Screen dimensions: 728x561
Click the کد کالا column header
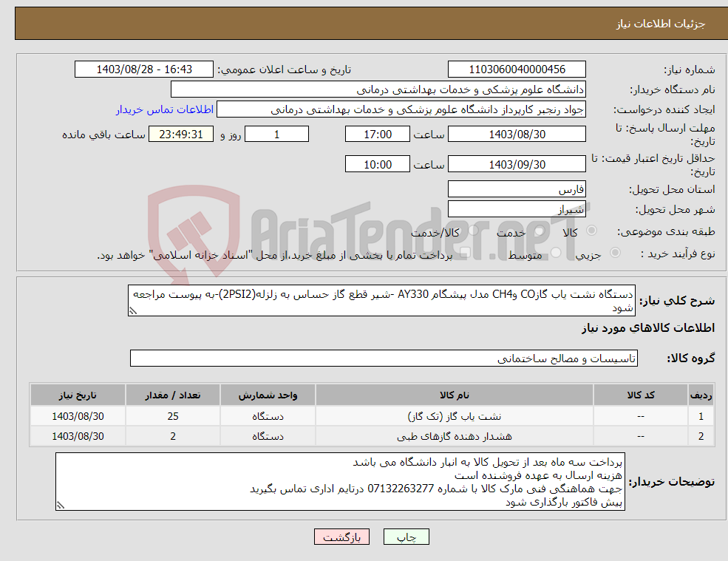click(x=641, y=395)
